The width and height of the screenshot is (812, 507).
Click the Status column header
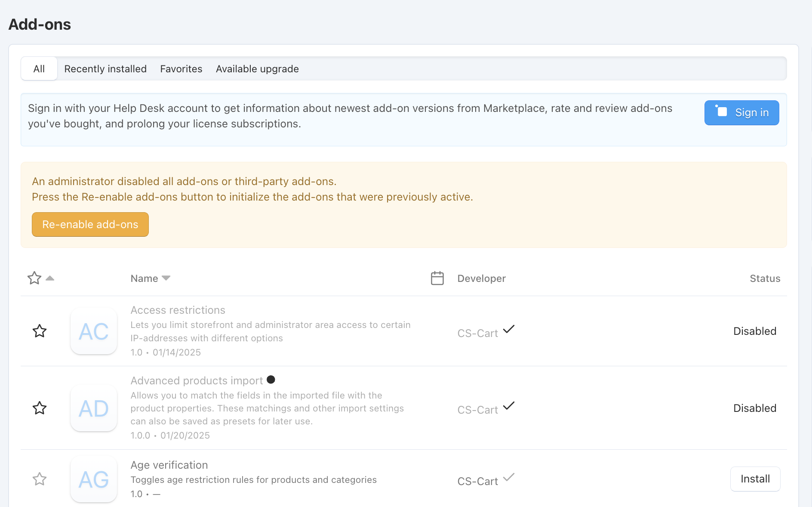765,278
